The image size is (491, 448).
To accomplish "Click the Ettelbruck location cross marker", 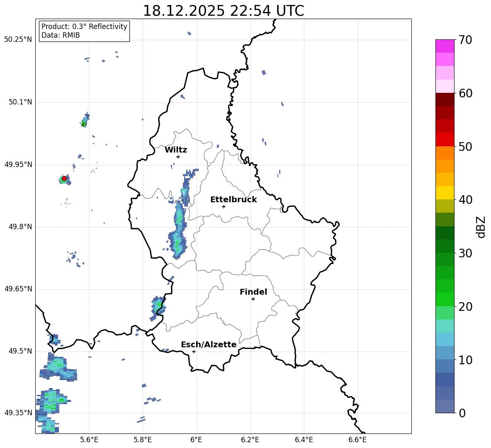I will click(x=224, y=206).
